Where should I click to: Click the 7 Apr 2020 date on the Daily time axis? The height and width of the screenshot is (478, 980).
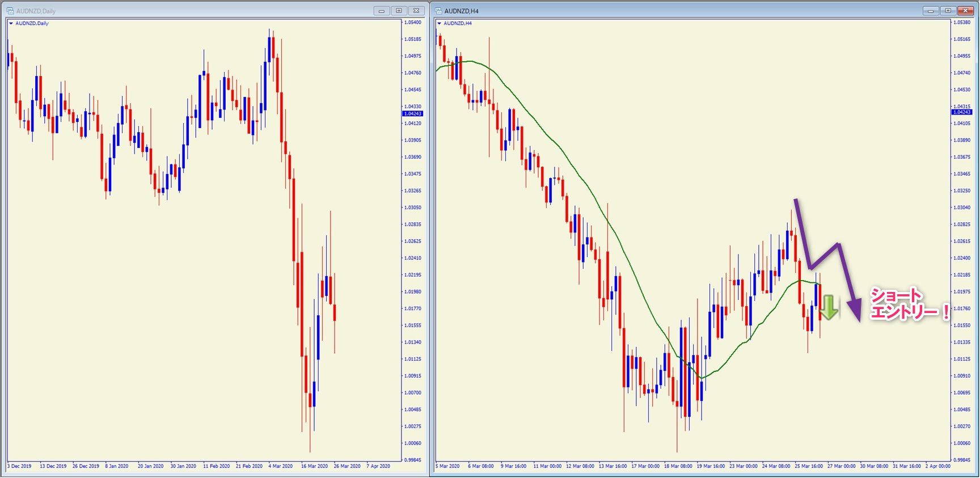[x=378, y=466]
